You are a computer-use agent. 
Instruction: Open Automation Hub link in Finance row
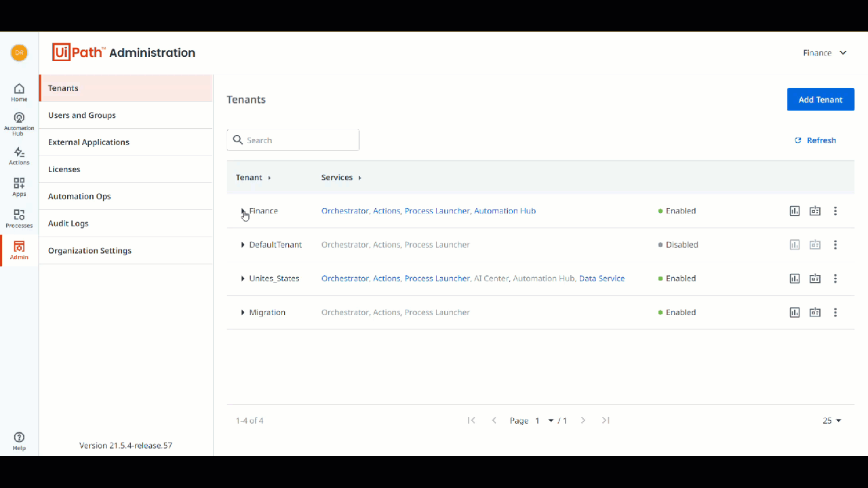pos(505,211)
